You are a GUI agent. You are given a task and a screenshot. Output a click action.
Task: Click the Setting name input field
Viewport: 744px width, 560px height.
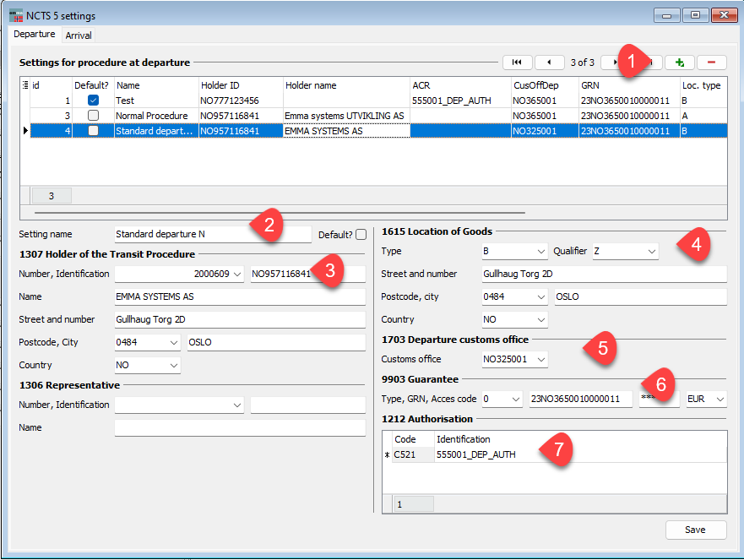coord(186,236)
